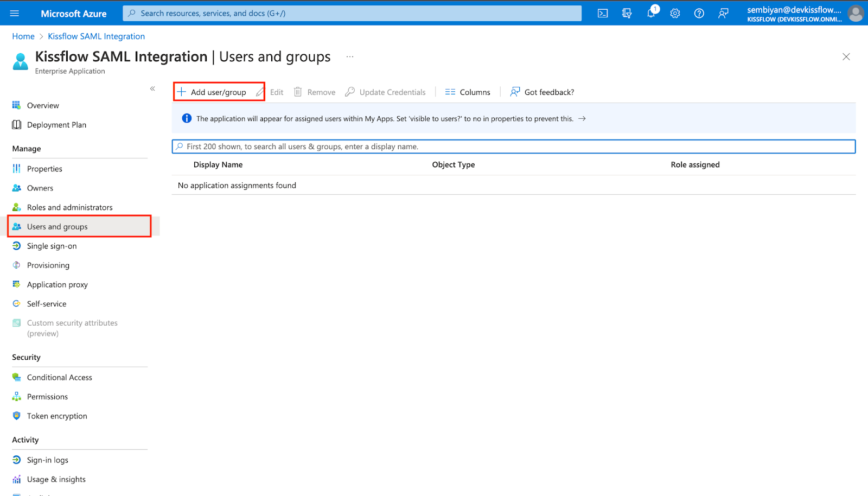Click the info banner about My Apps visibility
868x496 pixels.
click(514, 118)
